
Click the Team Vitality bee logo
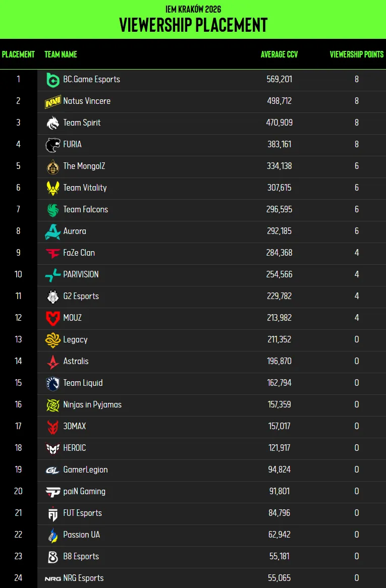[x=52, y=188]
